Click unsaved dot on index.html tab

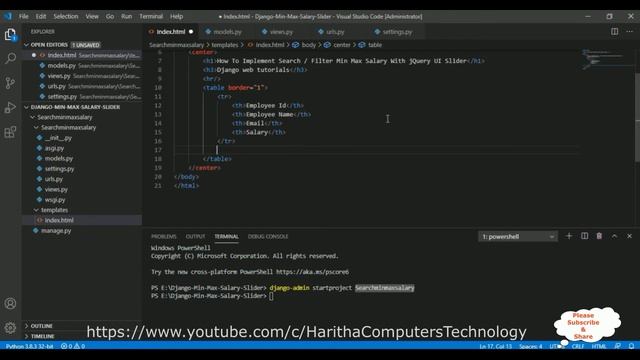(x=191, y=32)
